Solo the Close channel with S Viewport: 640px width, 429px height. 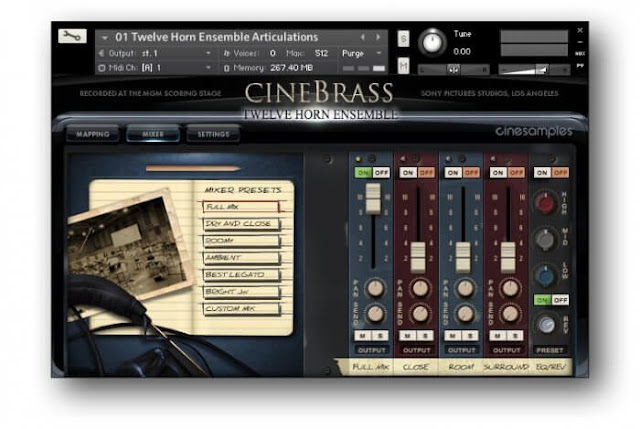point(425,336)
